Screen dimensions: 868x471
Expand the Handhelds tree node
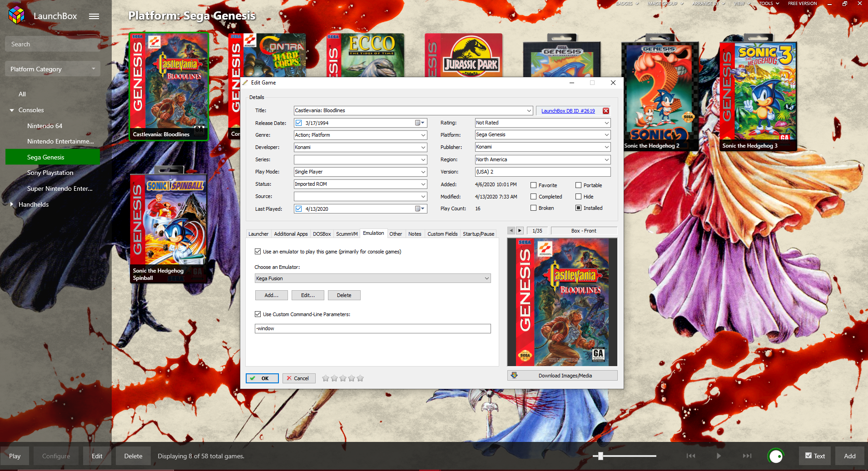click(12, 204)
